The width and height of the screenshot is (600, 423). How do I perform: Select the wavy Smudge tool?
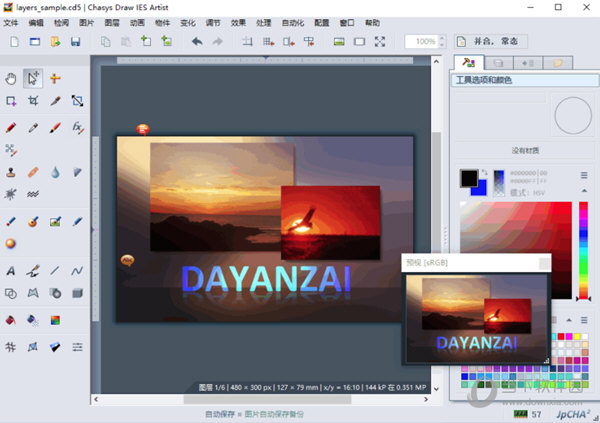[33, 194]
